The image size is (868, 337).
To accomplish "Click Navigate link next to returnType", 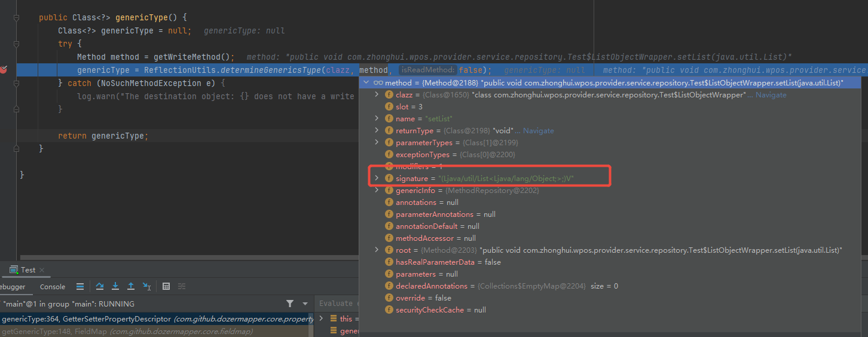I will (538, 131).
